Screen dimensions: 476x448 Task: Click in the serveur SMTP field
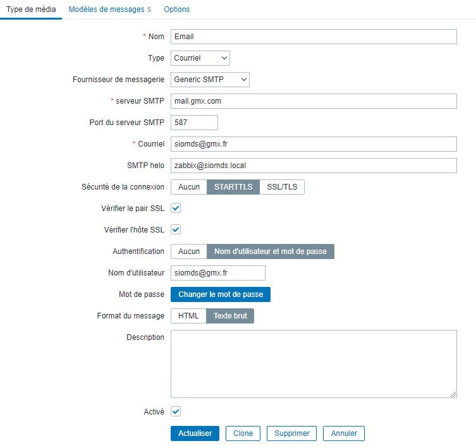[313, 101]
